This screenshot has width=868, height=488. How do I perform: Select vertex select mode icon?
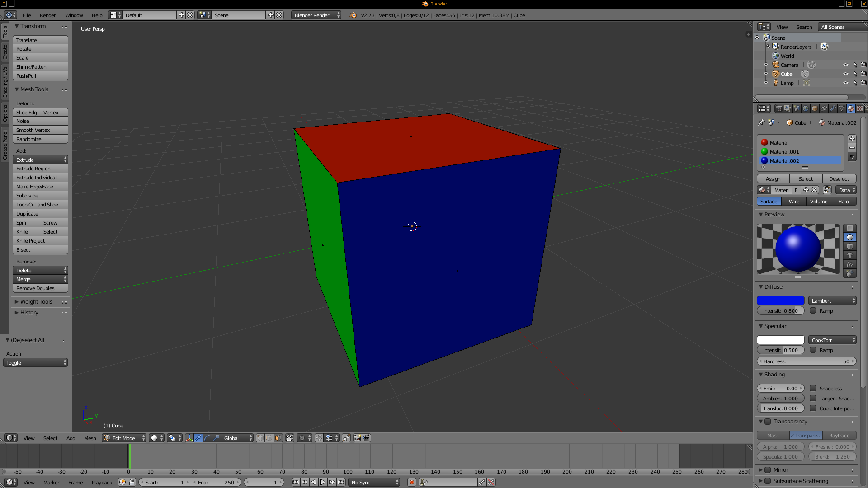260,438
